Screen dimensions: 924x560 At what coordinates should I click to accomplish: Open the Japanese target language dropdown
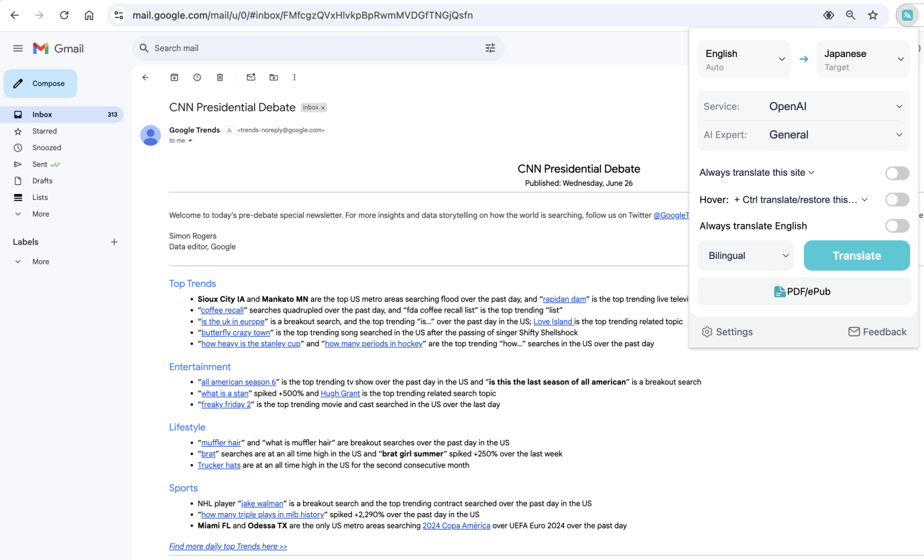[x=862, y=59]
